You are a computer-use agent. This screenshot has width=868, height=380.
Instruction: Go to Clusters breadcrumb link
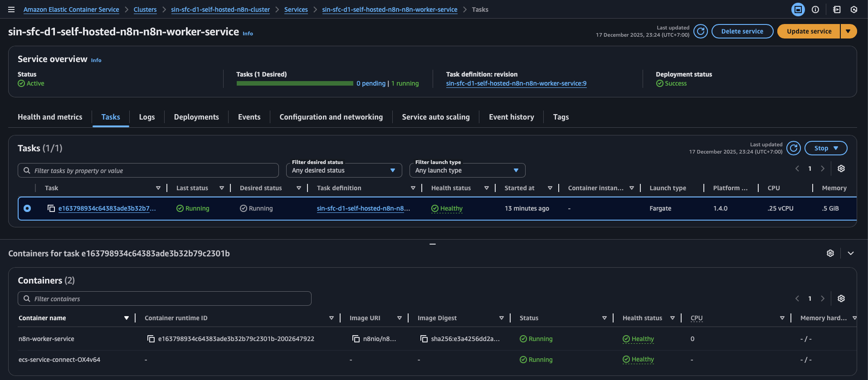145,10
